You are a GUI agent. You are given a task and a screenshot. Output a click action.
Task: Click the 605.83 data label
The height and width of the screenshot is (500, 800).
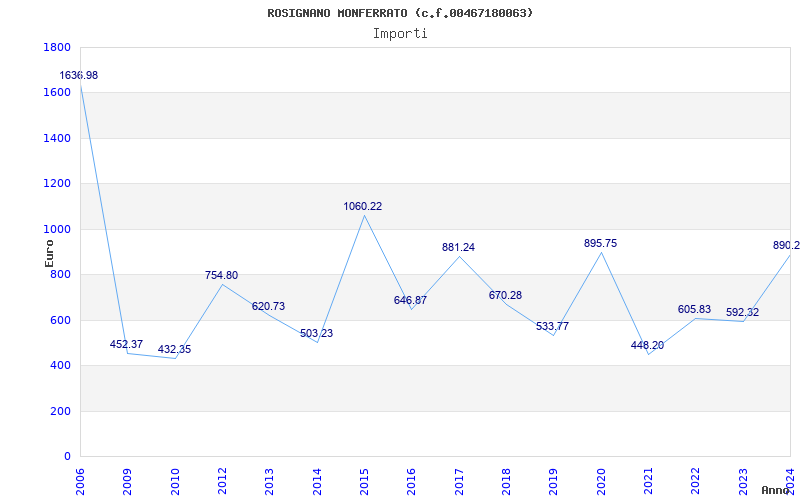[x=694, y=310]
